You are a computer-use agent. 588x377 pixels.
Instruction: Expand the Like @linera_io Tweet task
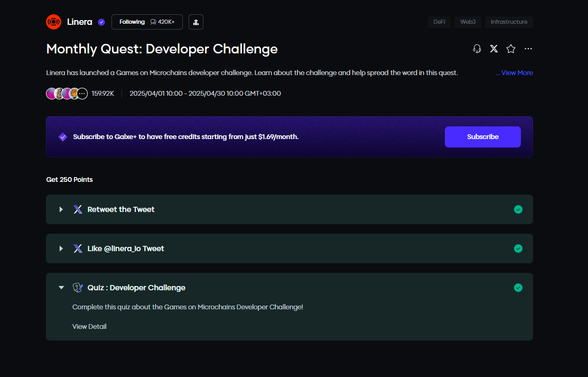click(x=61, y=249)
